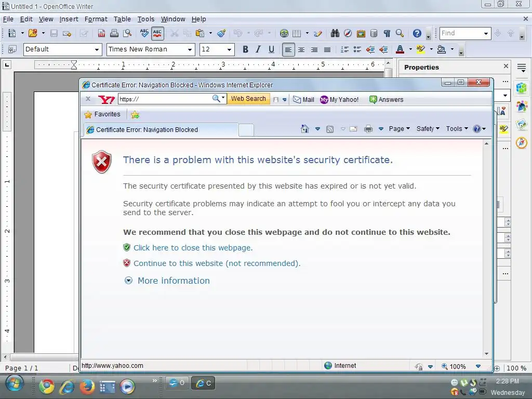
Task: Select Justified alignment
Action: (x=327, y=49)
